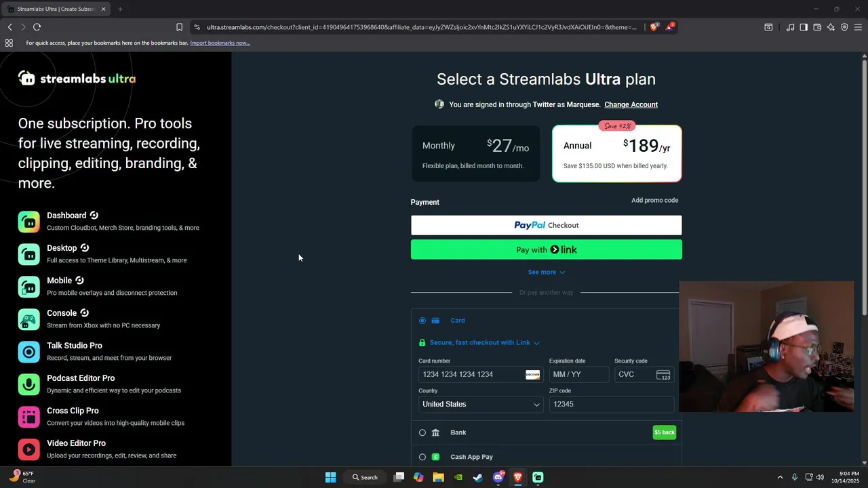Screen dimensions: 868x488
Task: Click the Cross Clip Pro icon
Action: tap(28, 417)
